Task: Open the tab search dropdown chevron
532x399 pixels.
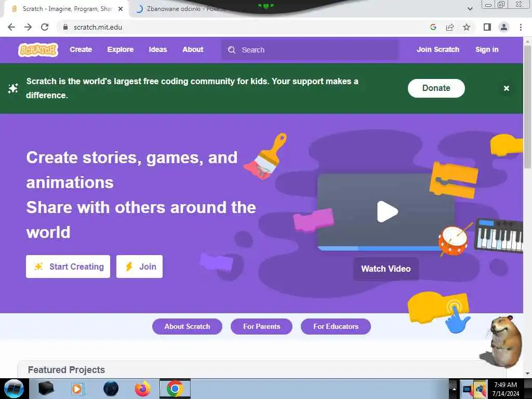Action: [x=470, y=9]
